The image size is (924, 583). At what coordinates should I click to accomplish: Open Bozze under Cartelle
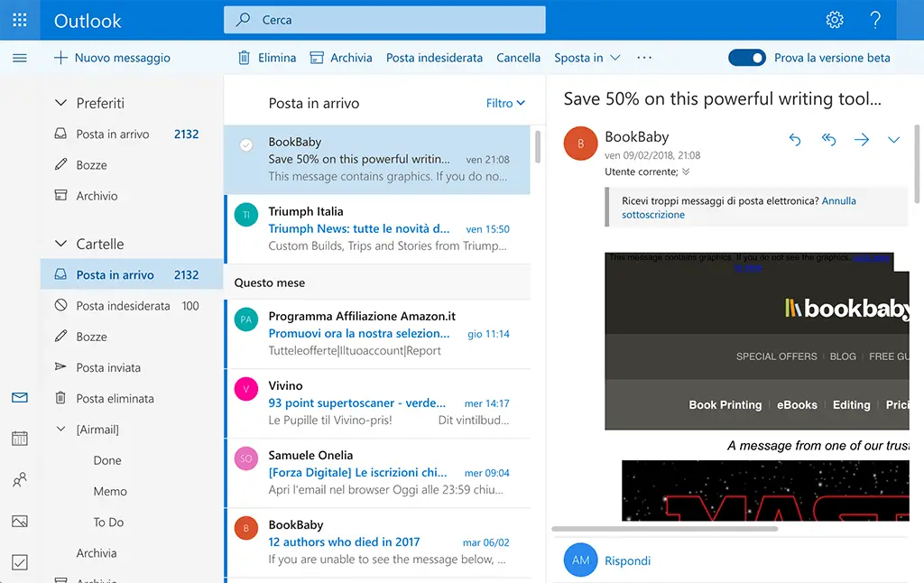coord(132,337)
